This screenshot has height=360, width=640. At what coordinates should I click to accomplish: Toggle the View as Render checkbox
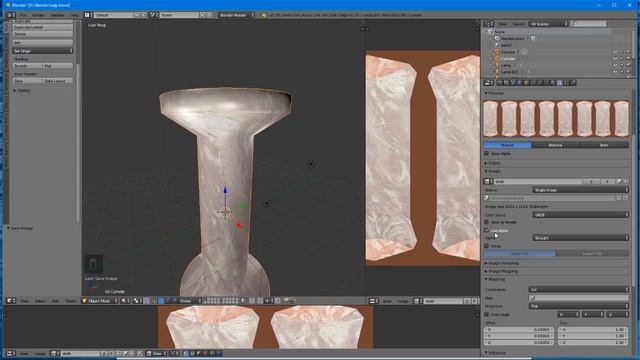pyautogui.click(x=487, y=222)
